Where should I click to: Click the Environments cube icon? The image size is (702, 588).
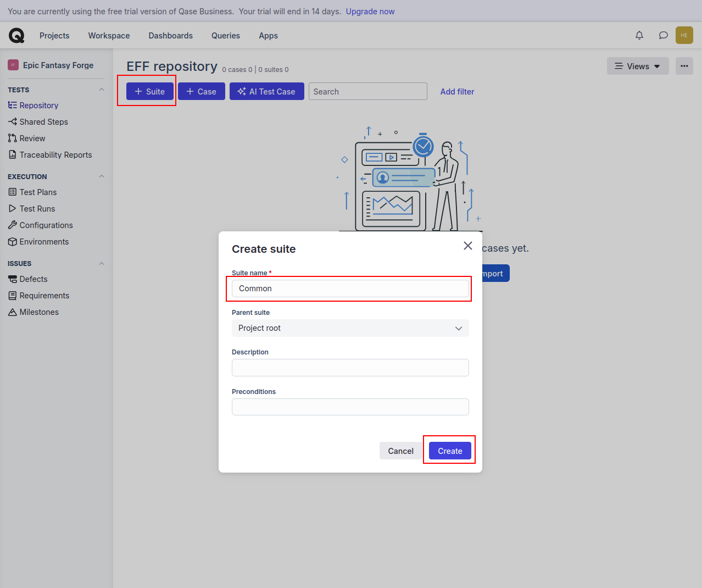(x=12, y=242)
